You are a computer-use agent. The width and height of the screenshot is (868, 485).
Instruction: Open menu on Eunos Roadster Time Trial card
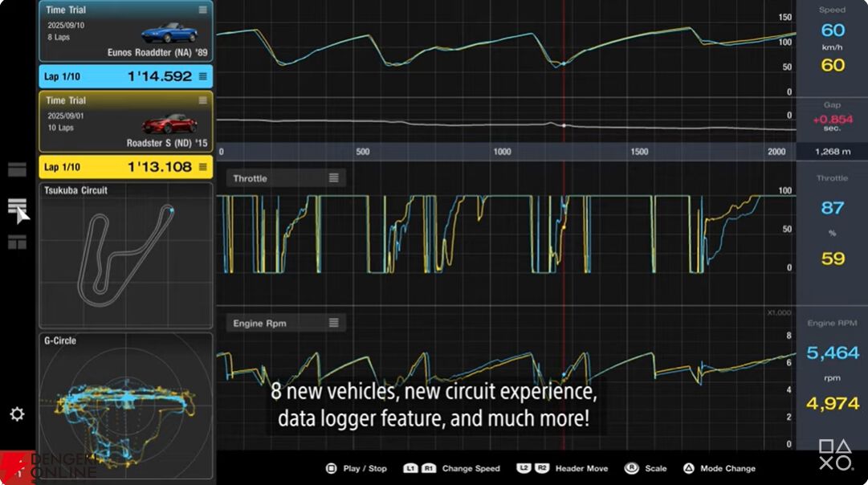pos(202,10)
